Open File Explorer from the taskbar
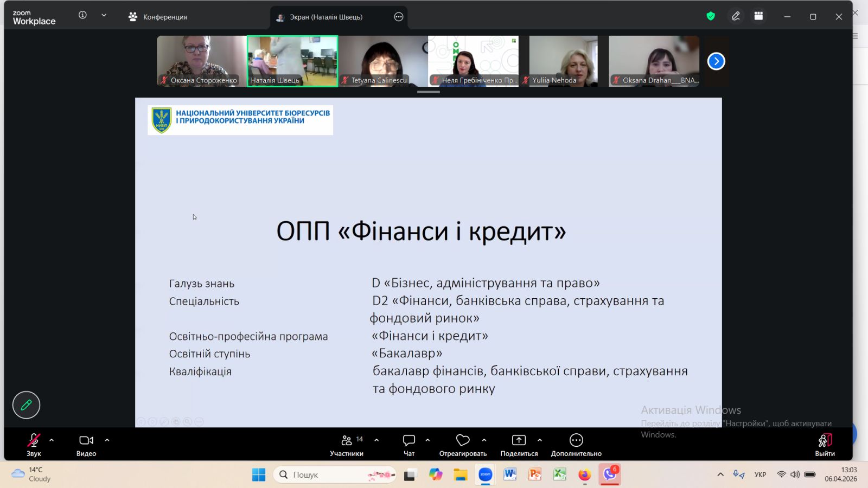The image size is (868, 488). (x=461, y=475)
